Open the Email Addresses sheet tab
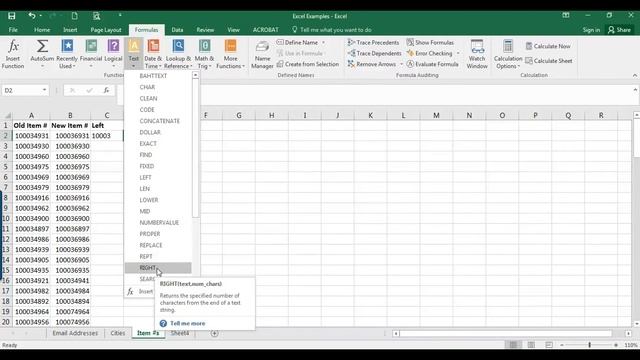Screen dimensions: 640x360 tap(75, 333)
